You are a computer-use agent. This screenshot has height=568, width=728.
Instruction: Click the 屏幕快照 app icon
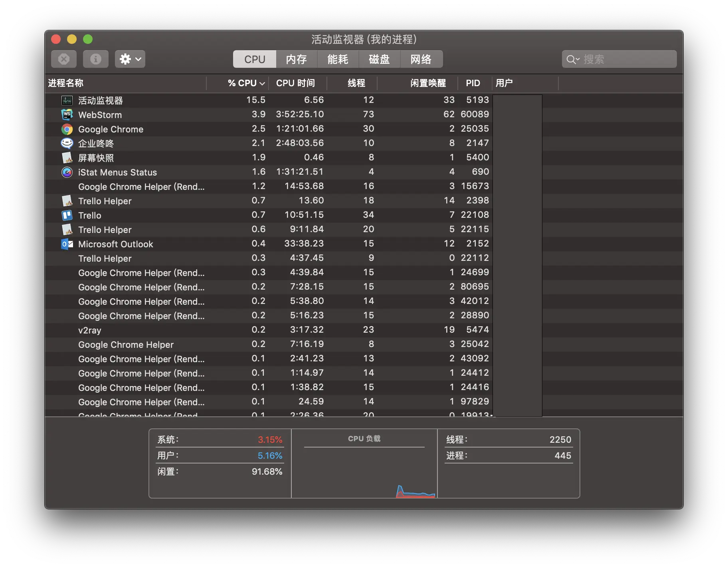point(67,158)
